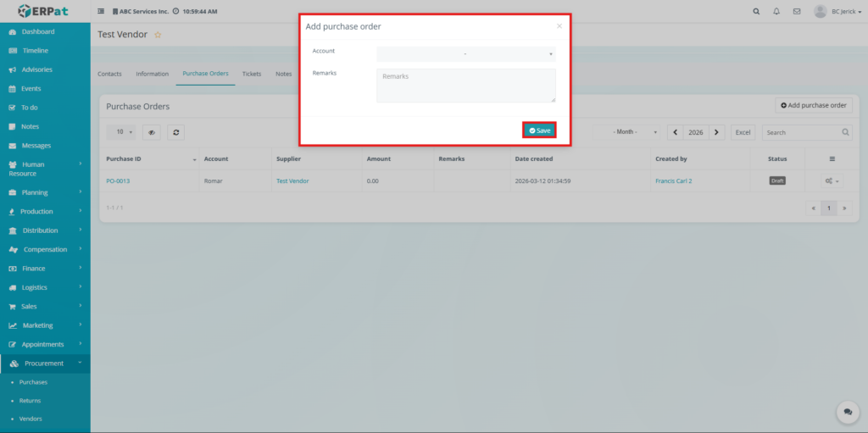The height and width of the screenshot is (433, 868).
Task: Switch to the Information tab
Action: [x=153, y=74]
